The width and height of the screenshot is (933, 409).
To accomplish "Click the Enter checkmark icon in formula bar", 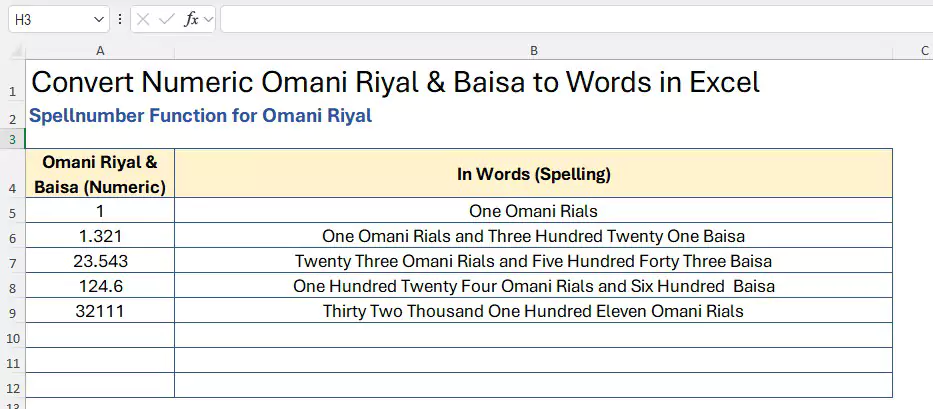I will point(167,19).
